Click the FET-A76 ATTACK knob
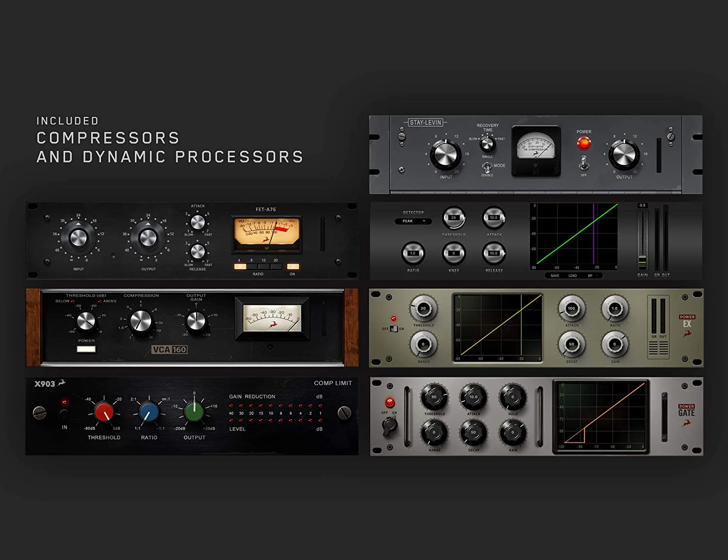 [198, 222]
